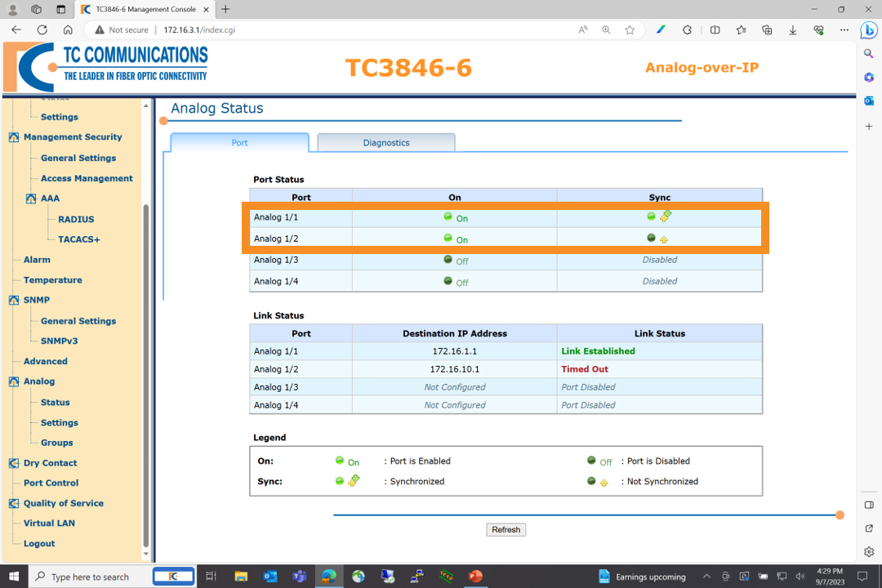Open Analog Status page in sidebar

coord(56,403)
